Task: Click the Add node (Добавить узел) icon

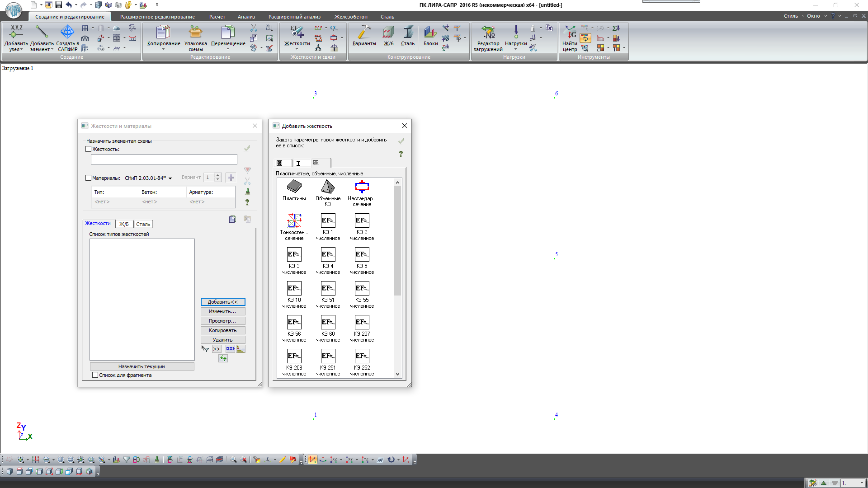Action: coord(16,32)
